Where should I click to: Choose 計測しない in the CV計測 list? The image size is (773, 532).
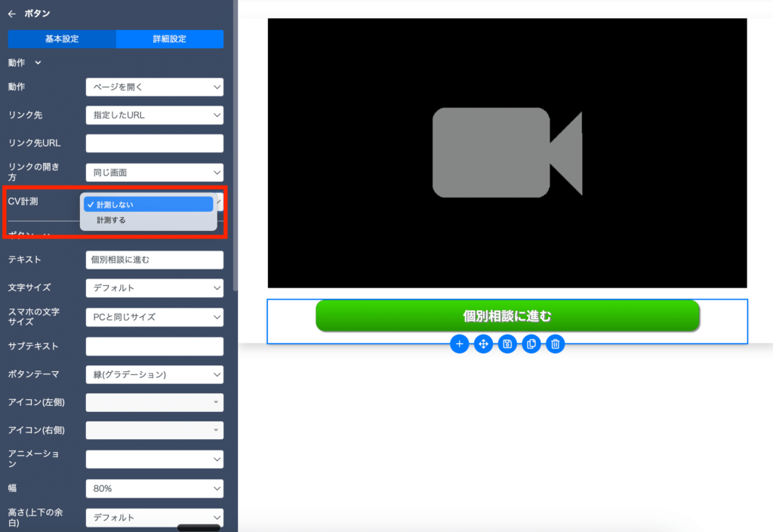[149, 204]
